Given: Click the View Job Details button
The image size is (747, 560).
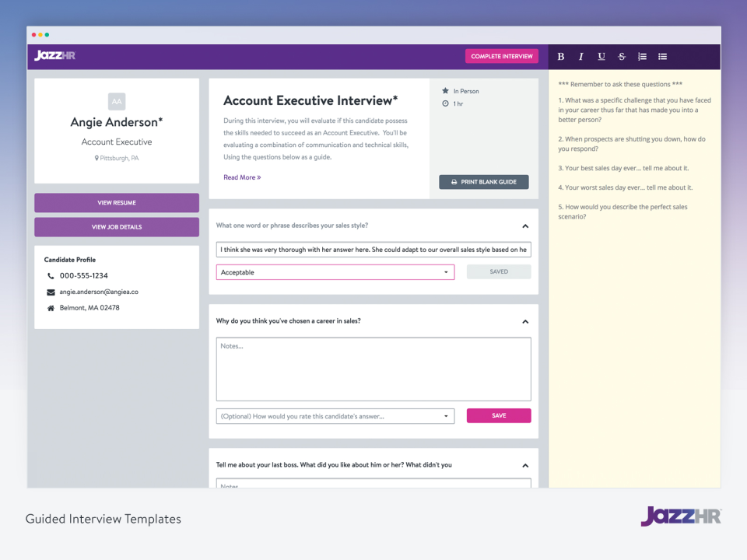Looking at the screenshot, I should (x=116, y=226).
